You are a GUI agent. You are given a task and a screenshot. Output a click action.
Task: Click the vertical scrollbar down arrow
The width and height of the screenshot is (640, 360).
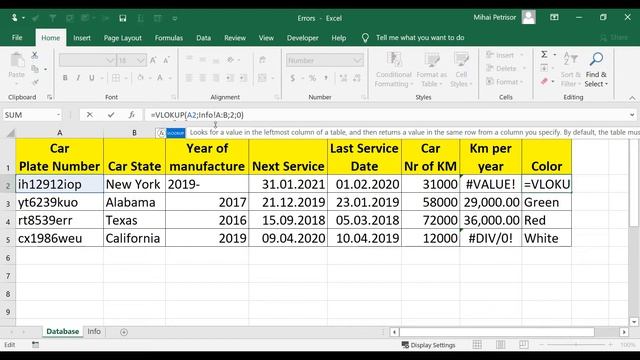(634, 322)
